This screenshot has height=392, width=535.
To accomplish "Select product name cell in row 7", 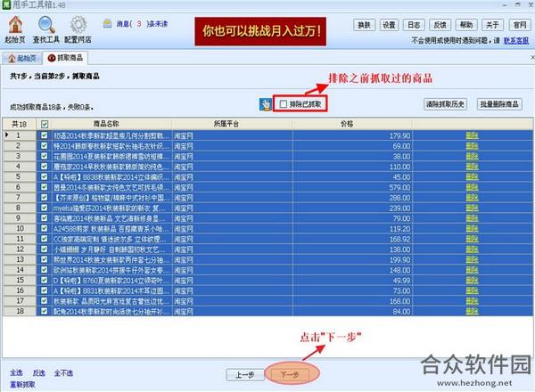I will click(x=111, y=198).
